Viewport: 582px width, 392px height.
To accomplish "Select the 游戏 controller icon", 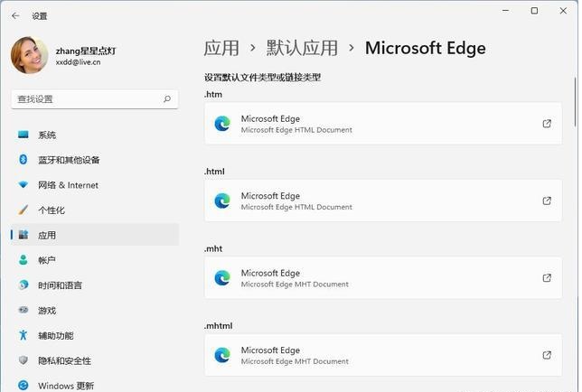I will click(23, 310).
